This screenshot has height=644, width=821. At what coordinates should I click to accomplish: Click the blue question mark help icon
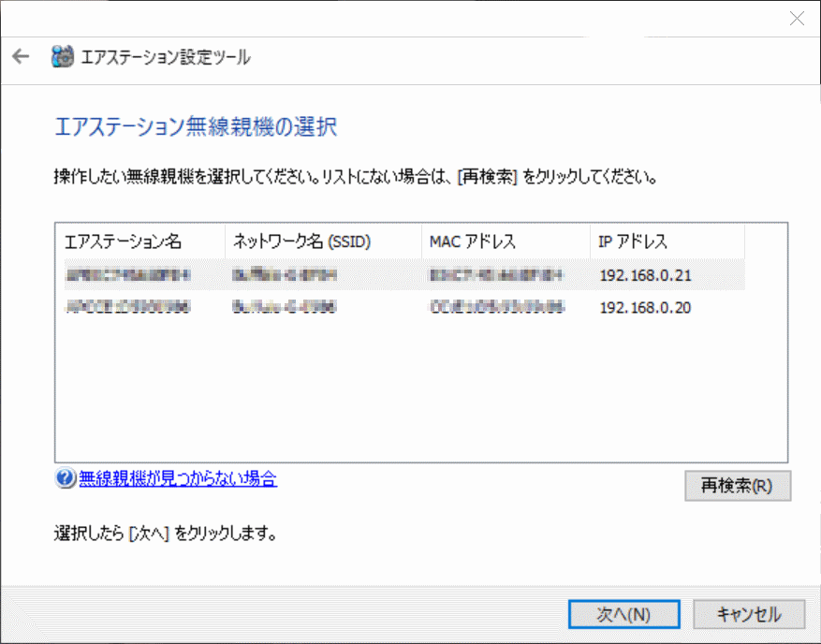click(x=65, y=479)
